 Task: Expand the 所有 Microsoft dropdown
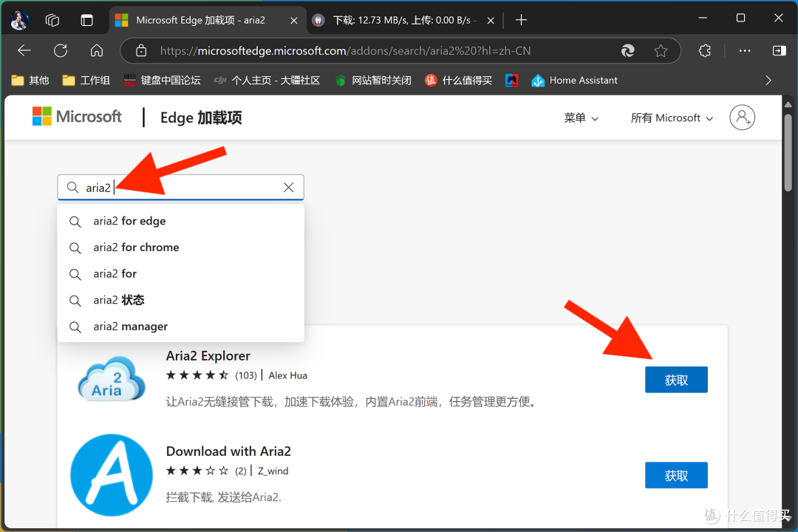[x=670, y=117]
